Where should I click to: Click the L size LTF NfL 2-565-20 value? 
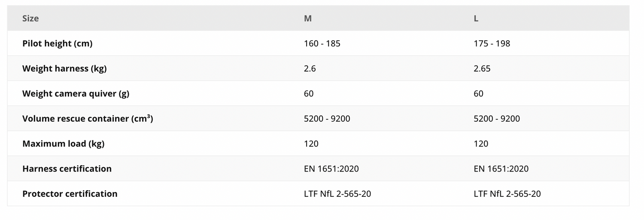(x=507, y=194)
